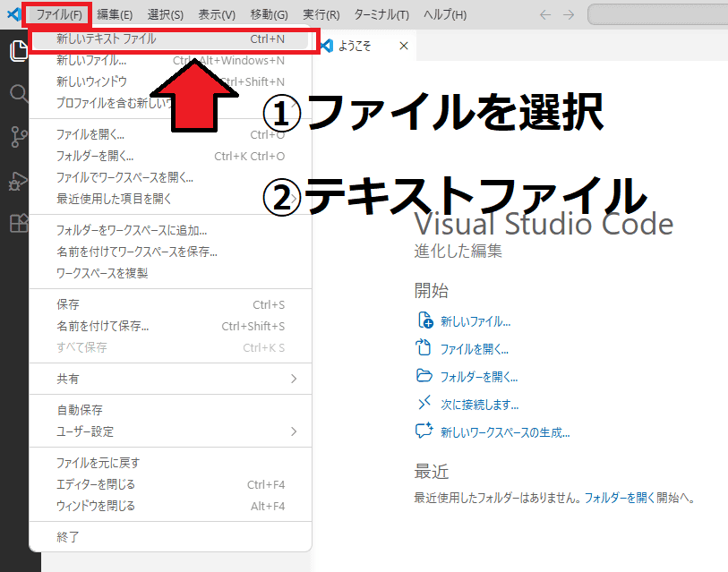Viewport: 728px width, 572px height.
Task: Close the ようこそ tab
Action: [x=403, y=46]
